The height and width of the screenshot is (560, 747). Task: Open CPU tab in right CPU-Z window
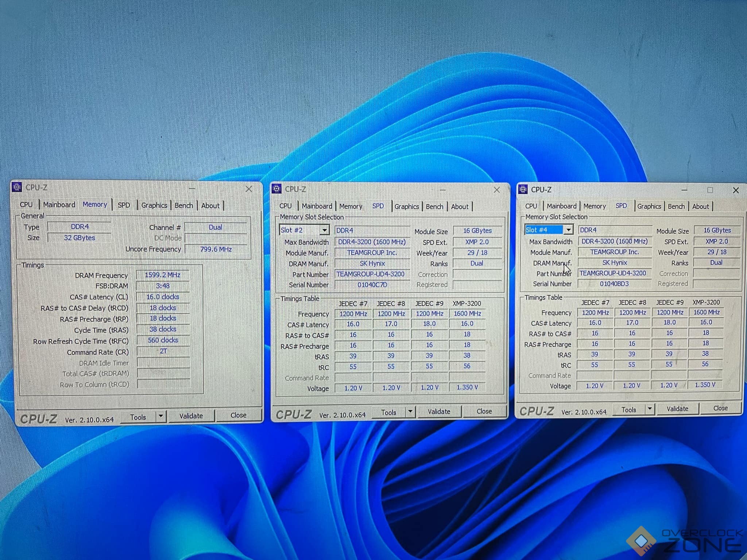click(531, 206)
